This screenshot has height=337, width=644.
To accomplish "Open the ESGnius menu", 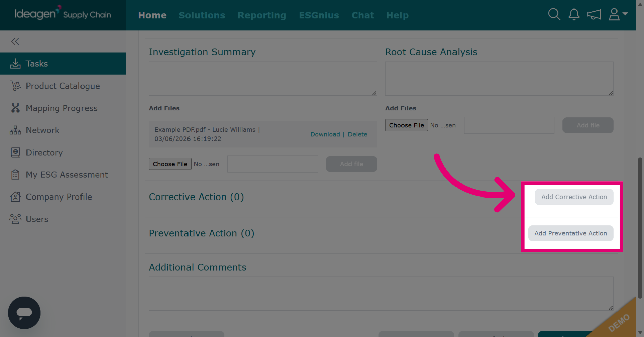I will [319, 15].
